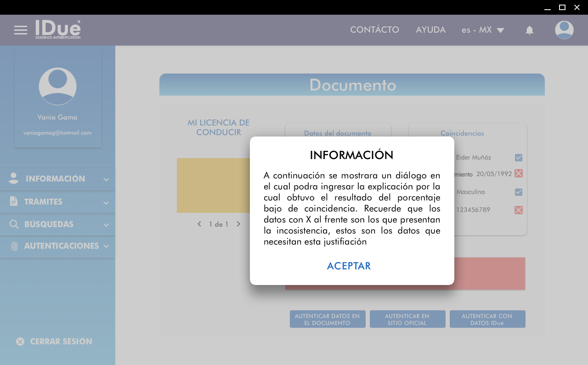
Task: Open the Contácto menu item
Action: pos(374,30)
